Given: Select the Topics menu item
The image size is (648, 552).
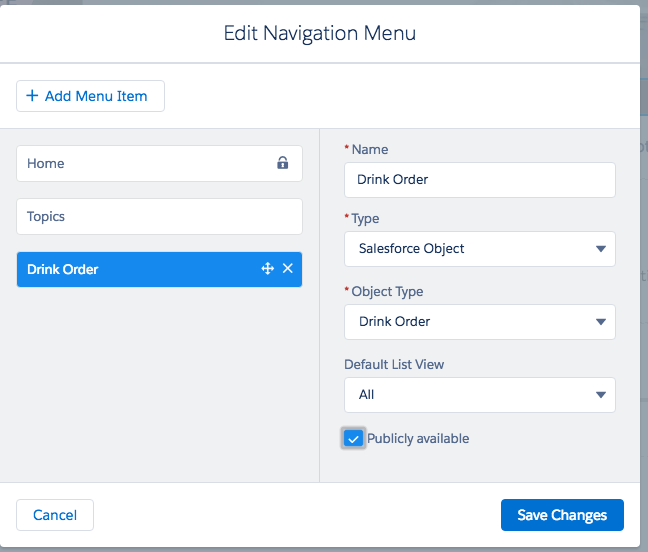Looking at the screenshot, I should coord(158,216).
